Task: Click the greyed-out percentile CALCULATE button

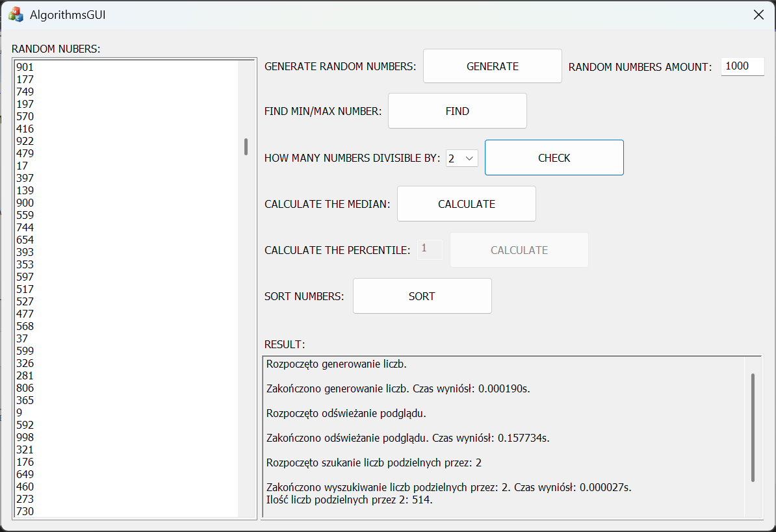Action: point(519,250)
